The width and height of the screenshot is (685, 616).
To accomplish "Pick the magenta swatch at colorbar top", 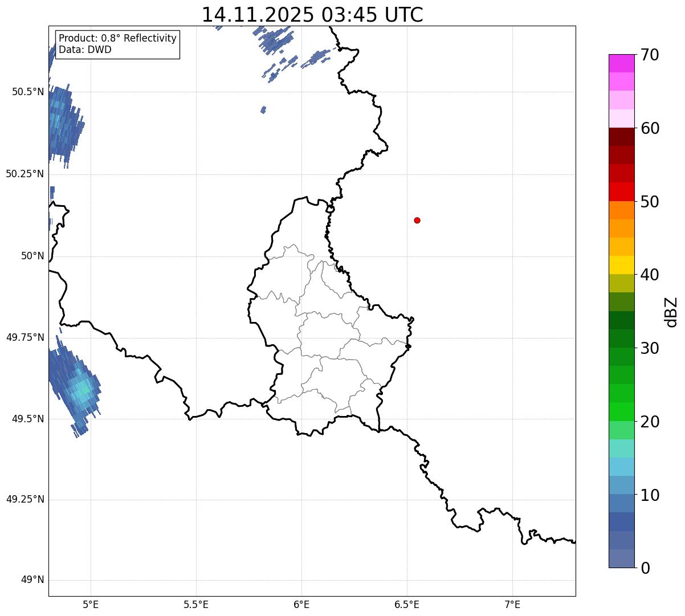I will tap(622, 63).
